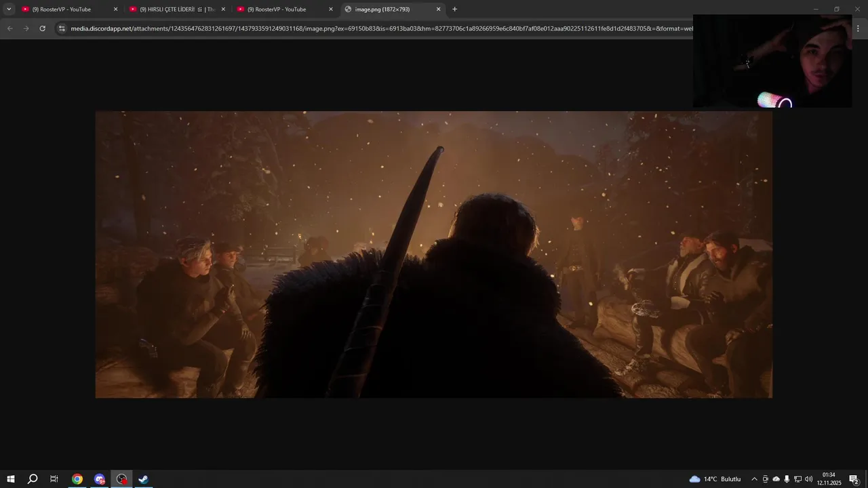Switch to the third RoosterVP - YouTube tab
Screen dimensions: 868x488
[285, 9]
